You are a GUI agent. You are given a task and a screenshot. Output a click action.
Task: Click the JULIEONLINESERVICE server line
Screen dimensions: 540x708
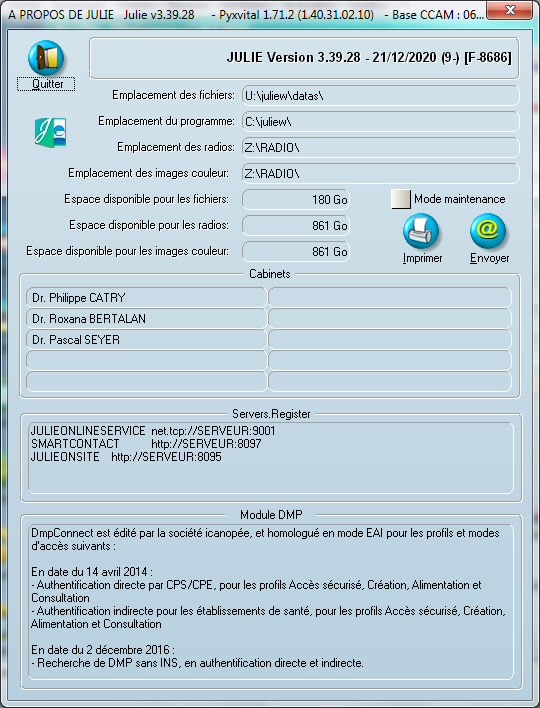click(153, 431)
